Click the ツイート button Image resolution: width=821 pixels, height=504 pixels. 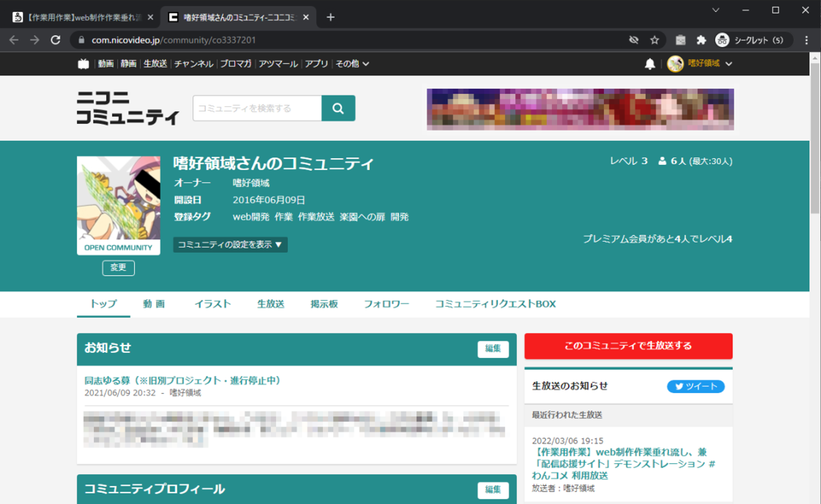click(x=695, y=386)
